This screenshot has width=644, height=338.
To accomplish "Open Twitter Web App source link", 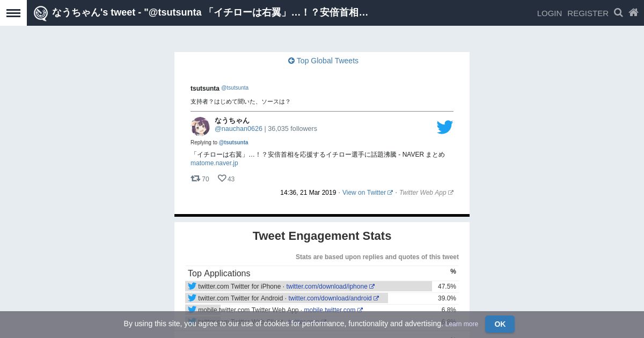I will (x=426, y=193).
